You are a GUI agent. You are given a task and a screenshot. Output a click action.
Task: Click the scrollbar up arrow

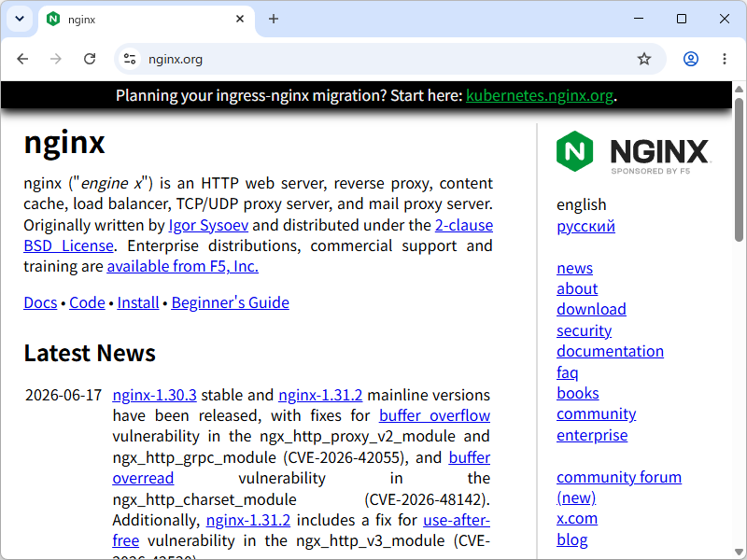(x=739, y=89)
